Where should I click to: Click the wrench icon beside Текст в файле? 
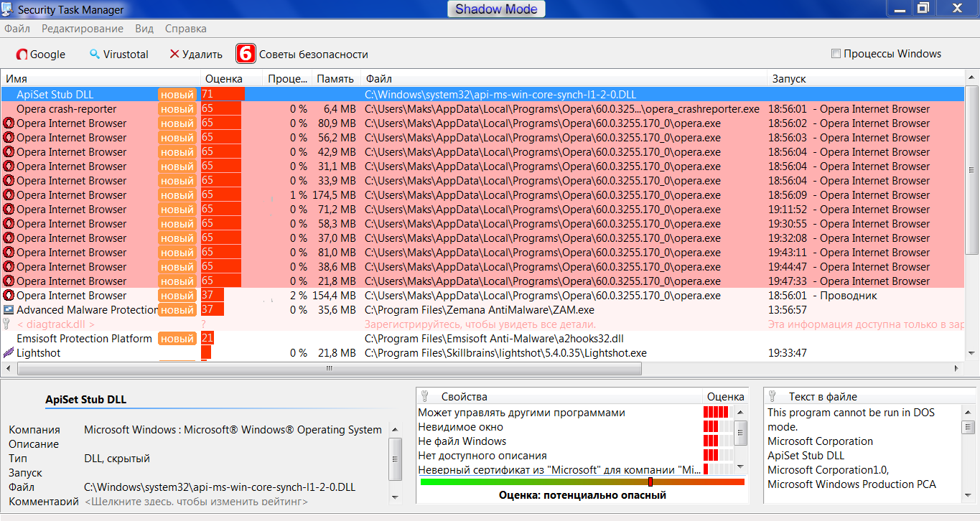(x=773, y=396)
